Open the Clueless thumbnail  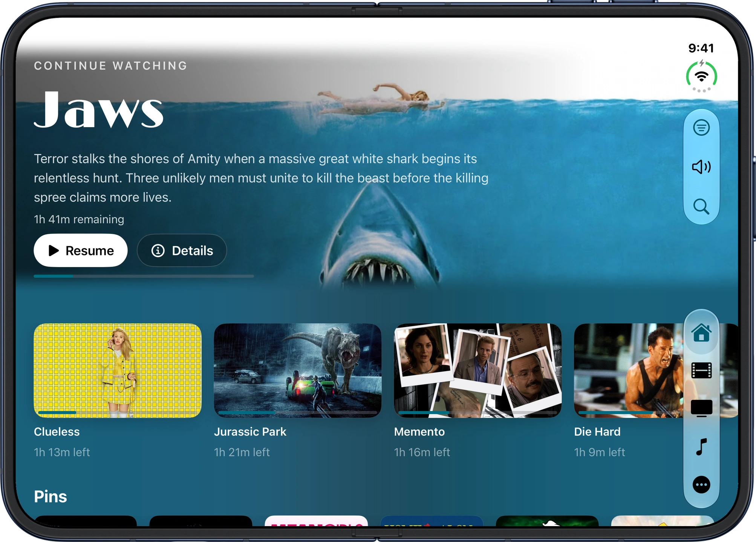pos(118,370)
